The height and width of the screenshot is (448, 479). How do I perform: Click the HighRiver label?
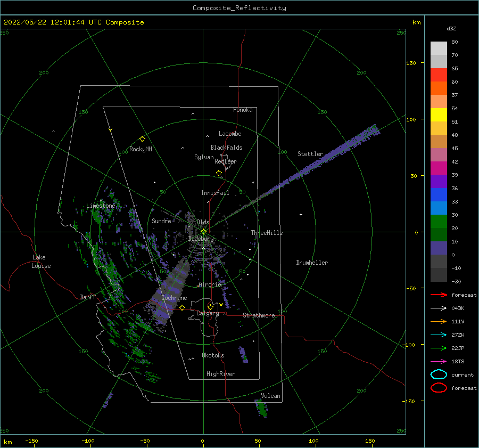[x=221, y=374]
